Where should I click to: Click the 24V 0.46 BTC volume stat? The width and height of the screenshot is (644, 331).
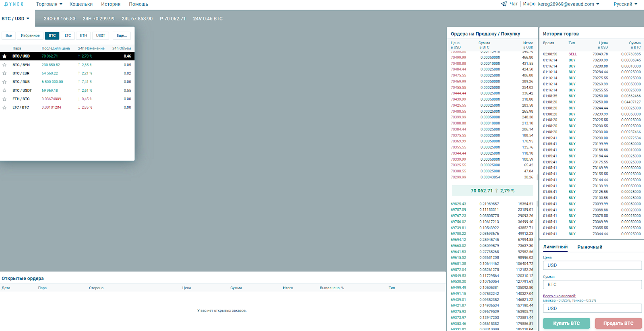pyautogui.click(x=208, y=19)
